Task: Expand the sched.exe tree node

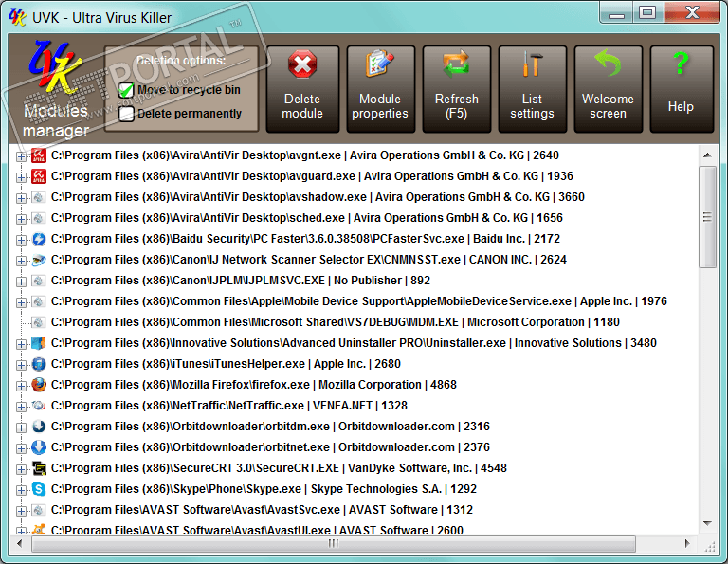Action: click(21, 219)
